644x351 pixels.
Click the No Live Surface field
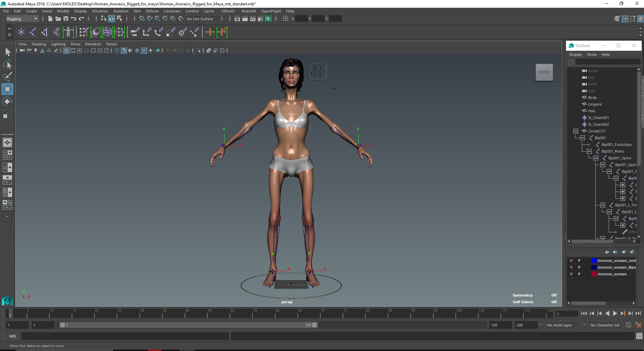202,19
